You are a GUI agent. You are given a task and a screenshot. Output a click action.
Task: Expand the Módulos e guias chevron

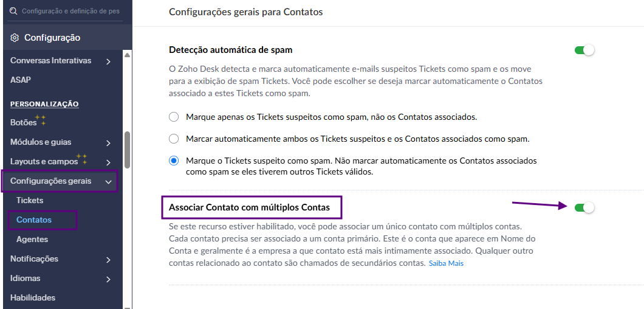click(x=108, y=143)
